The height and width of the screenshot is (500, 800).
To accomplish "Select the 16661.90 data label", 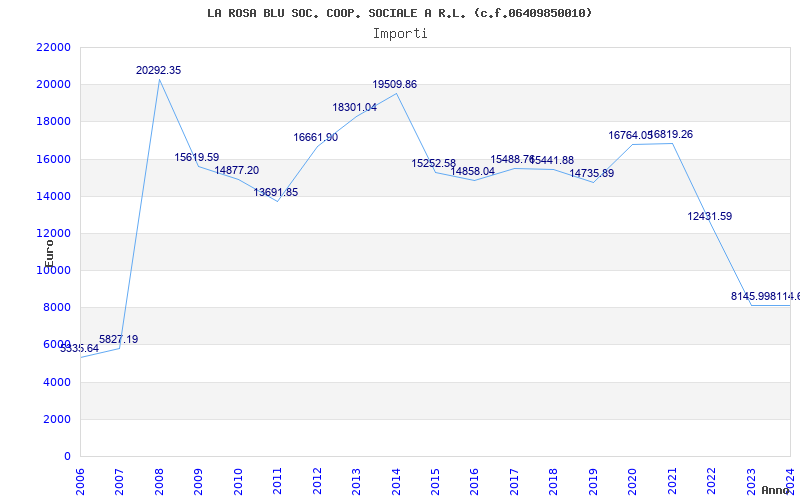I will tap(315, 137).
